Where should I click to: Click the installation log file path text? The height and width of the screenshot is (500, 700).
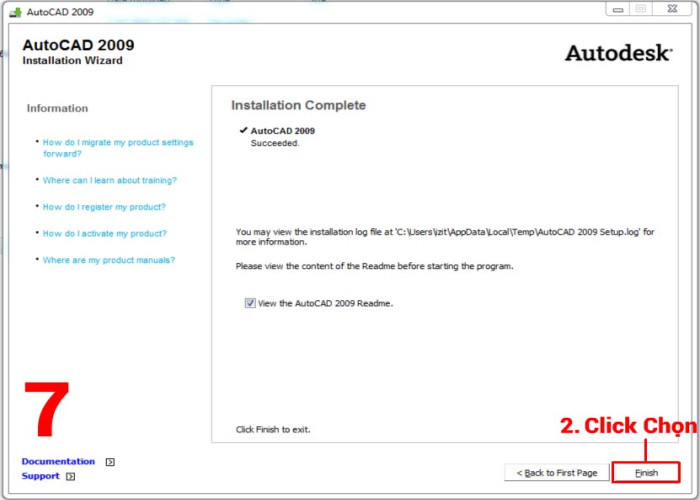[x=445, y=237]
